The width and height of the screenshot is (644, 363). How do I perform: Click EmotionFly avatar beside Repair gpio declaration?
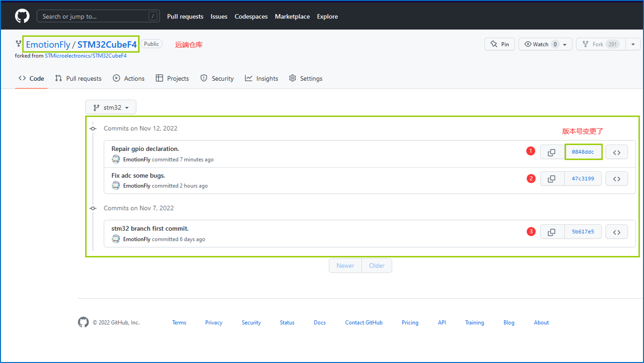116,159
